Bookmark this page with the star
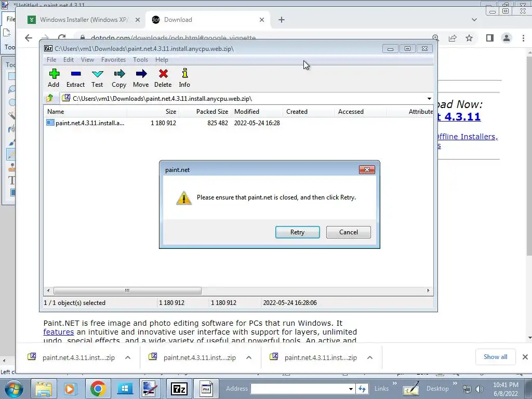The height and width of the screenshot is (399, 532). pos(469,38)
